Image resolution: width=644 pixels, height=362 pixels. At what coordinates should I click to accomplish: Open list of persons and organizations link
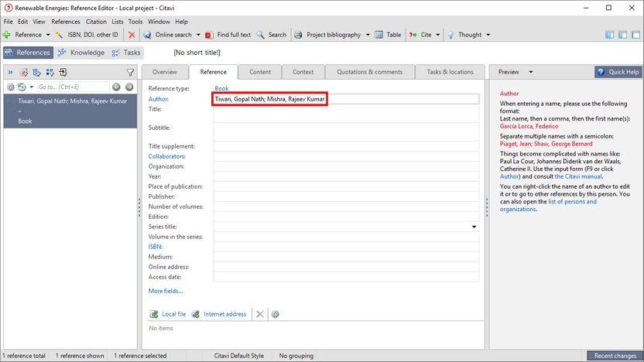(x=548, y=205)
